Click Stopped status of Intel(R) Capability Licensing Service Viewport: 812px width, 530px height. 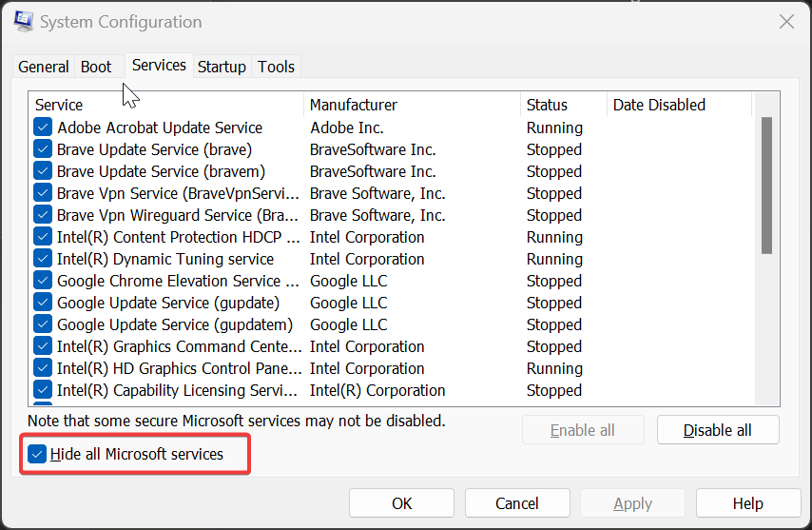(554, 390)
